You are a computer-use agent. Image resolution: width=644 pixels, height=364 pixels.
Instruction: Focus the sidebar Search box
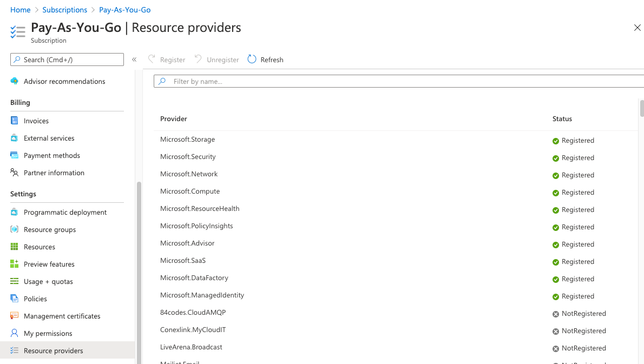point(70,59)
